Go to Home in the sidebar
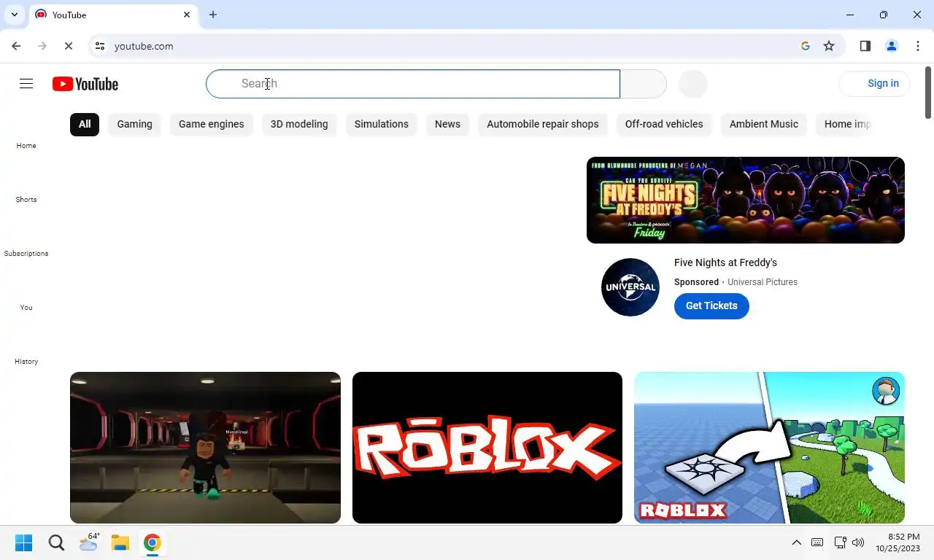Image resolution: width=934 pixels, height=560 pixels. coord(26,145)
